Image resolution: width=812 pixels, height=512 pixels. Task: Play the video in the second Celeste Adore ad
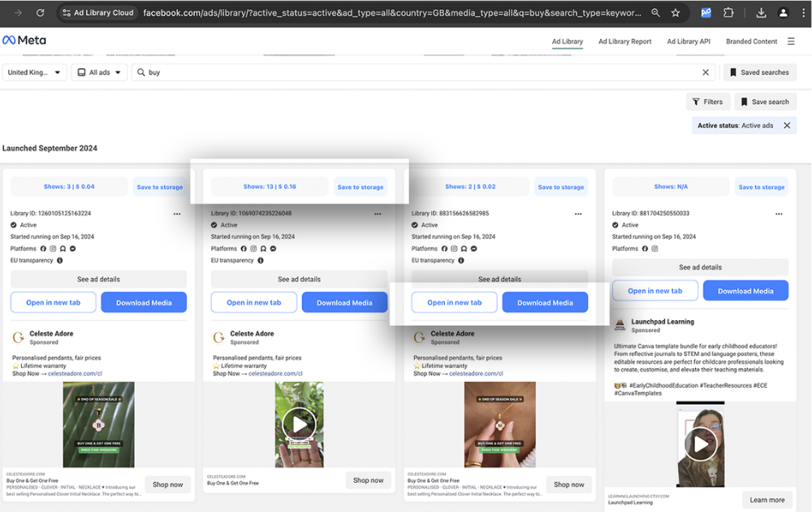point(300,424)
